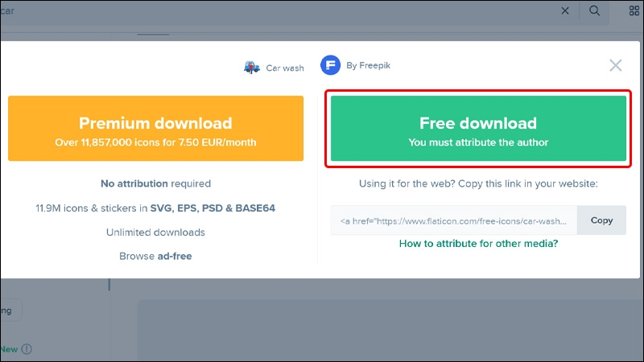Screen dimensions: 644x362
Task: Click the 'No attribution required' text
Action: tap(155, 183)
